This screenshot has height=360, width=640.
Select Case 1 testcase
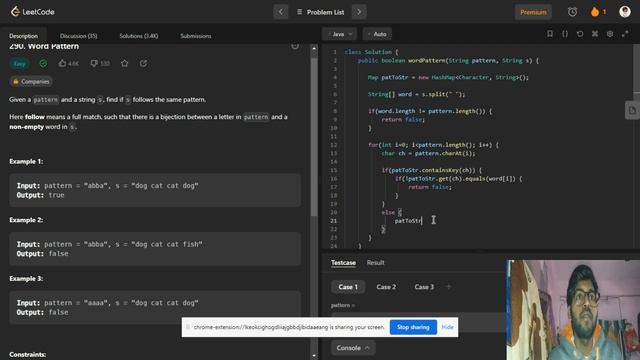click(x=348, y=287)
